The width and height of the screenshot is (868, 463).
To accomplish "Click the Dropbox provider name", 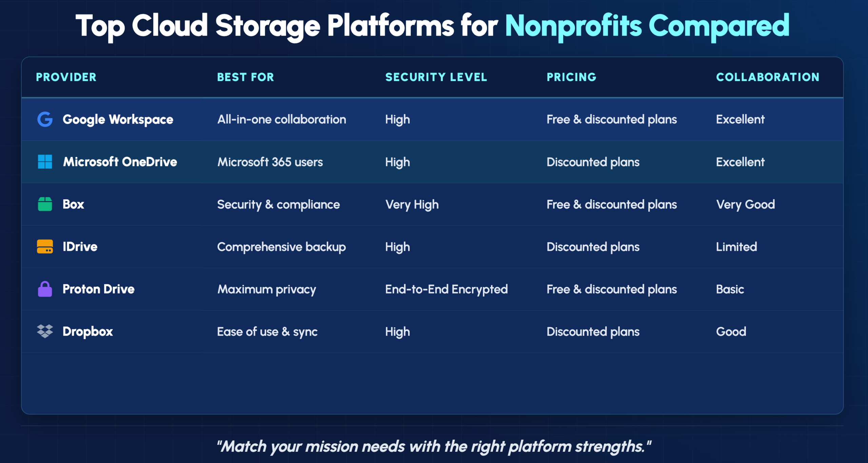I will (88, 331).
